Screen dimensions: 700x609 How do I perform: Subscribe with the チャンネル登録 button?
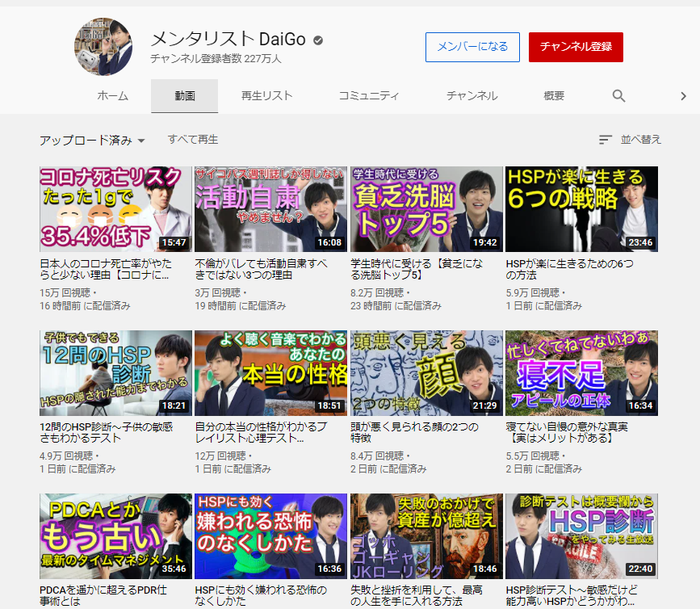[576, 47]
